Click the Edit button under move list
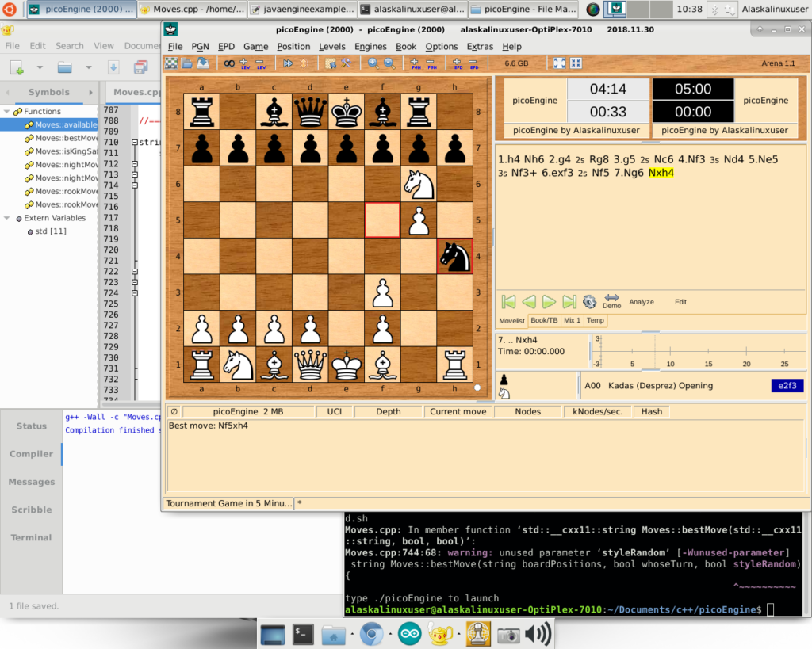 pyautogui.click(x=680, y=302)
